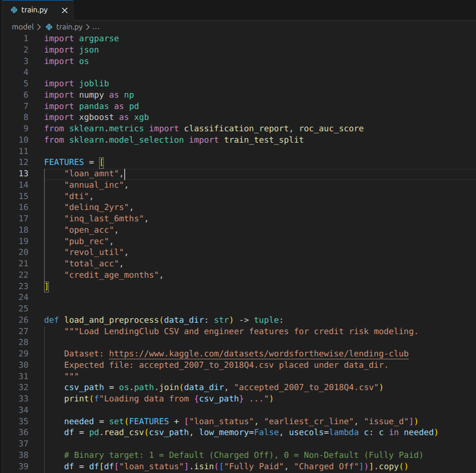Click the "open_acc" string
Screen dimensions: 476x473
pyautogui.click(x=89, y=230)
